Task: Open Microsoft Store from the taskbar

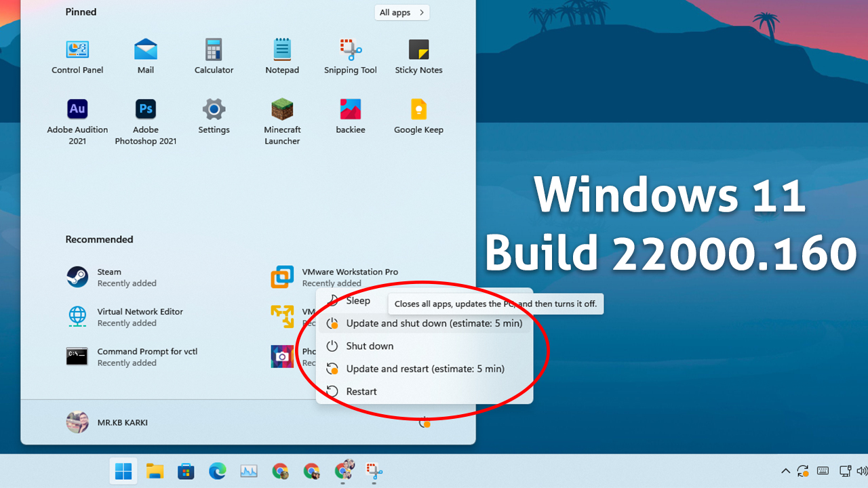Action: (x=186, y=471)
